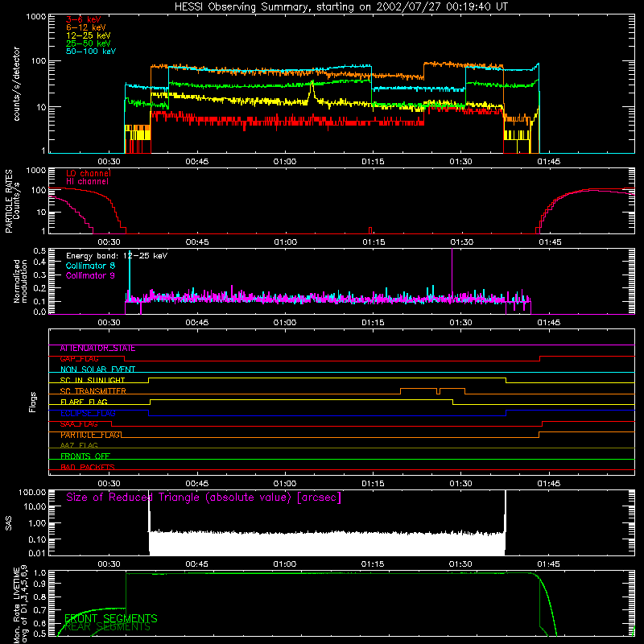The width and height of the screenshot is (644, 644).
Task: Click the olive AAZ_FLAG flag label
Action: pyautogui.click(x=79, y=446)
